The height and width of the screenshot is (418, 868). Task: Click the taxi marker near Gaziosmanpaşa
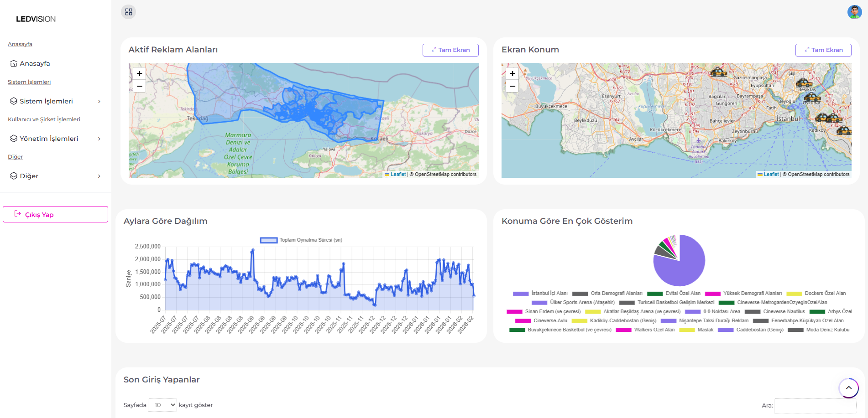click(x=718, y=72)
